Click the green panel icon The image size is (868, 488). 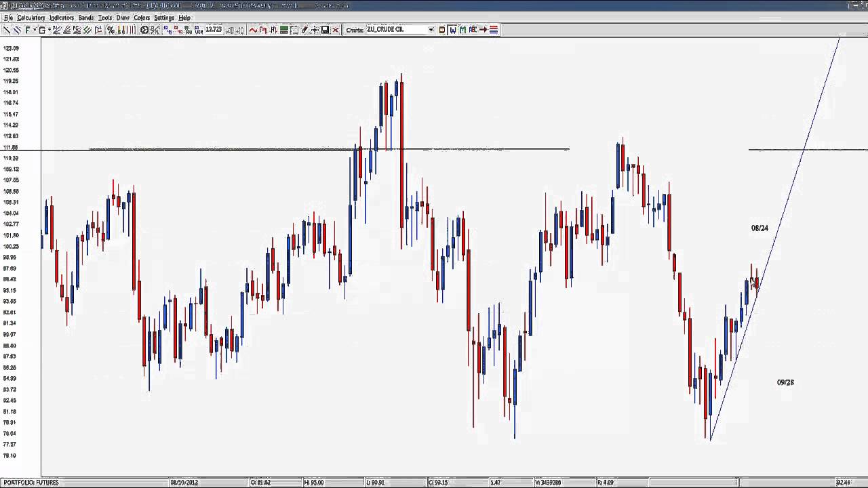[x=284, y=30]
